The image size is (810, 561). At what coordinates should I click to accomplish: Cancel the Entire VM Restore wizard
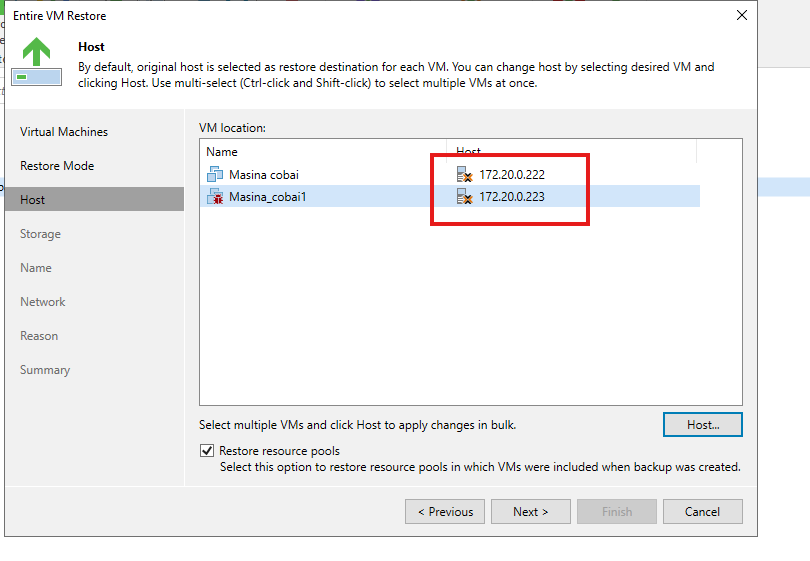[703, 511]
